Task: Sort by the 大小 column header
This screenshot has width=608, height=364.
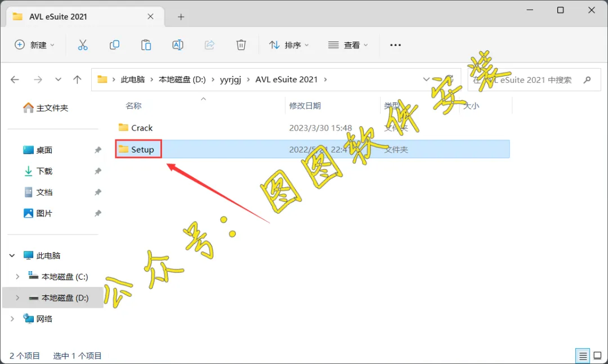Action: click(x=471, y=105)
